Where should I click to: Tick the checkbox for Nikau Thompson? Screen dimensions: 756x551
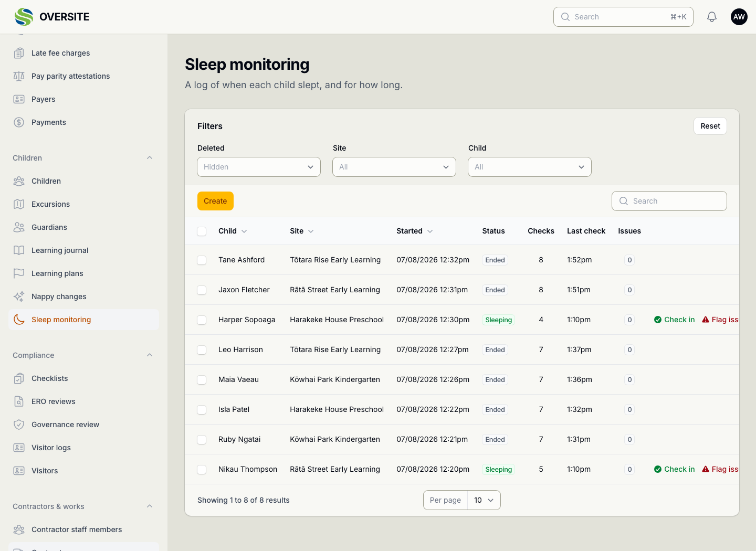click(x=202, y=470)
